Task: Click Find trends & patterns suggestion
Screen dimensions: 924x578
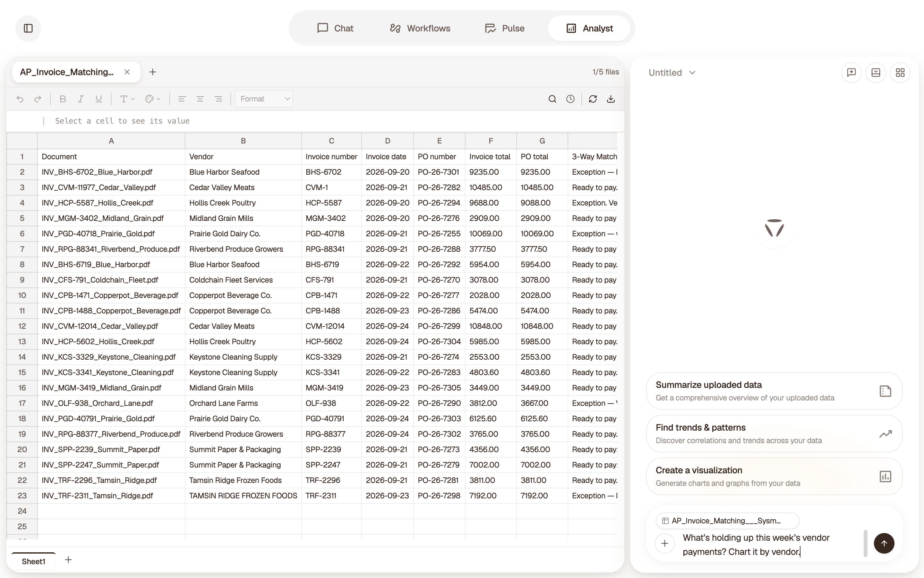Action: click(x=774, y=434)
